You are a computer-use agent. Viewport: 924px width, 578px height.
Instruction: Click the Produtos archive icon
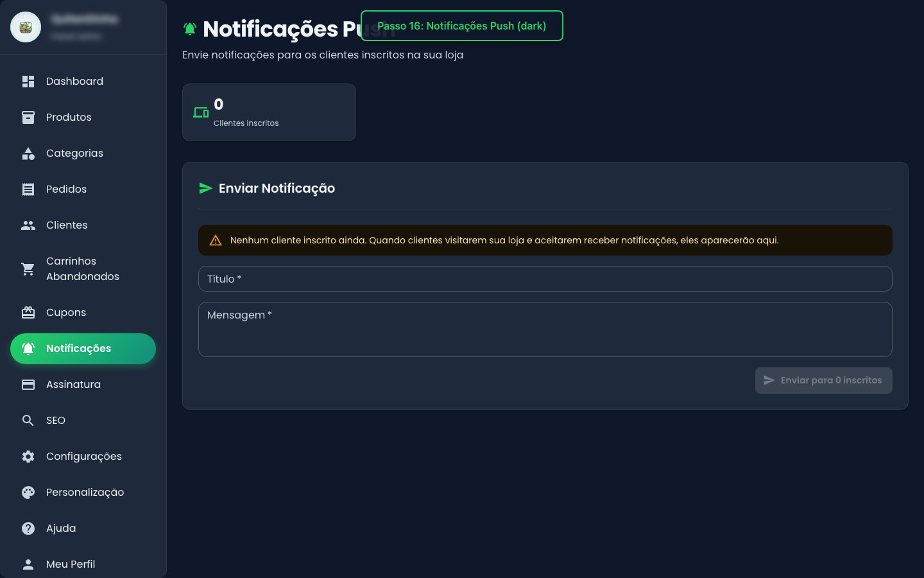[28, 117]
